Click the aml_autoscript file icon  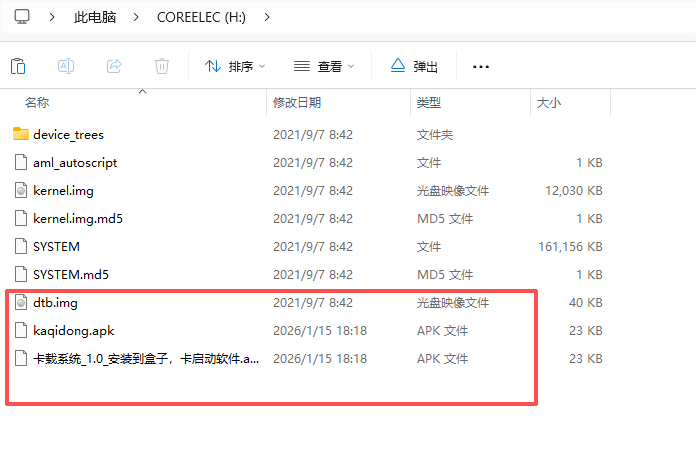[21, 162]
